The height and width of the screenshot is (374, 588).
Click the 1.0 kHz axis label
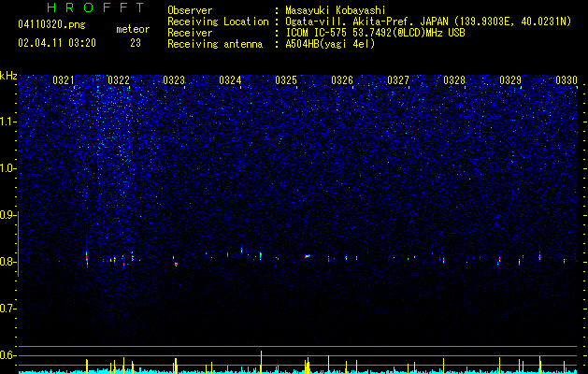coord(7,168)
